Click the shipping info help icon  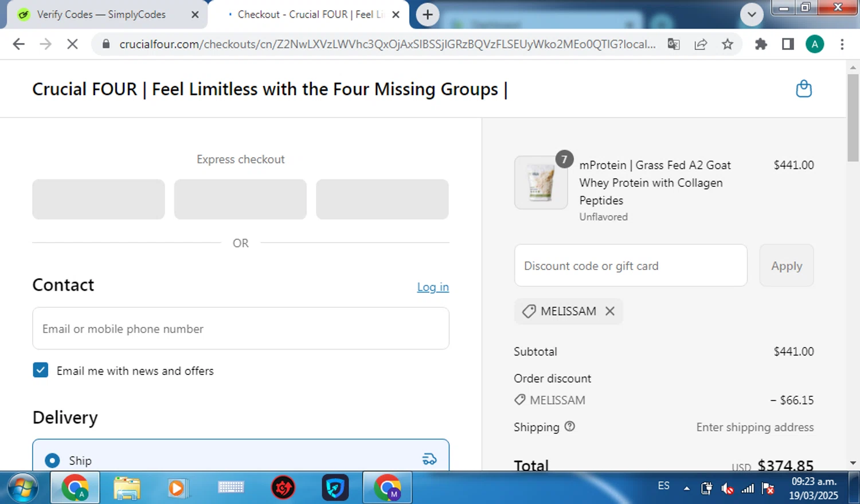pyautogui.click(x=569, y=427)
